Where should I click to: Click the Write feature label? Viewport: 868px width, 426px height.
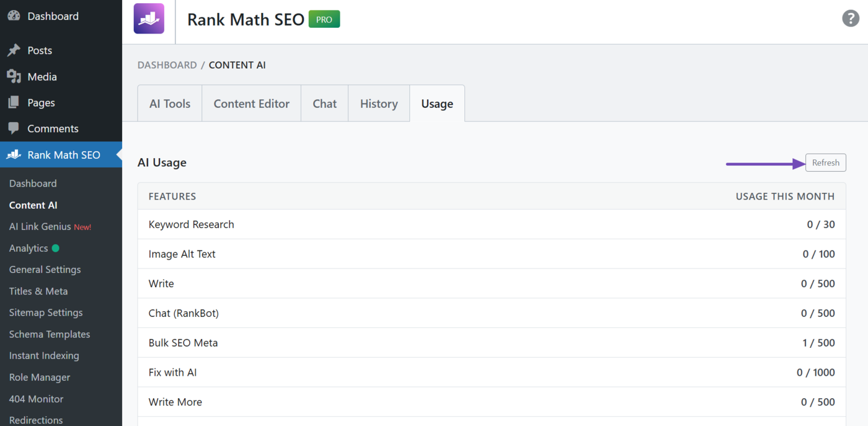coord(161,283)
